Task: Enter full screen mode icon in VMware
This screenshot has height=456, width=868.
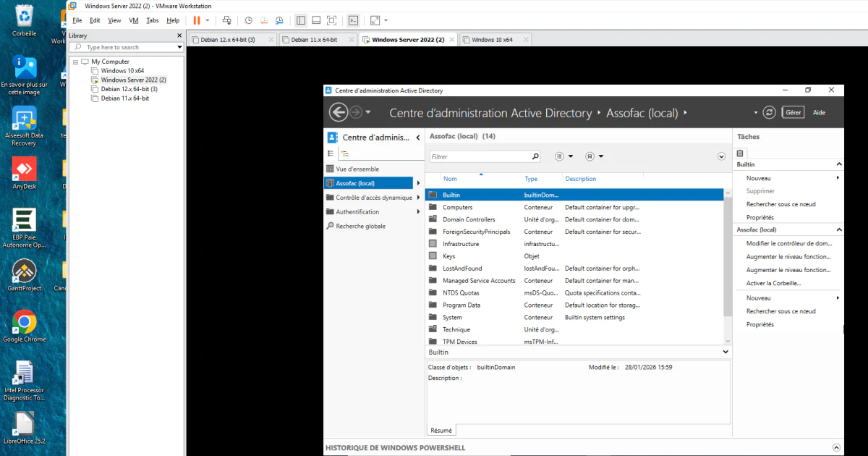Action: pos(331,20)
